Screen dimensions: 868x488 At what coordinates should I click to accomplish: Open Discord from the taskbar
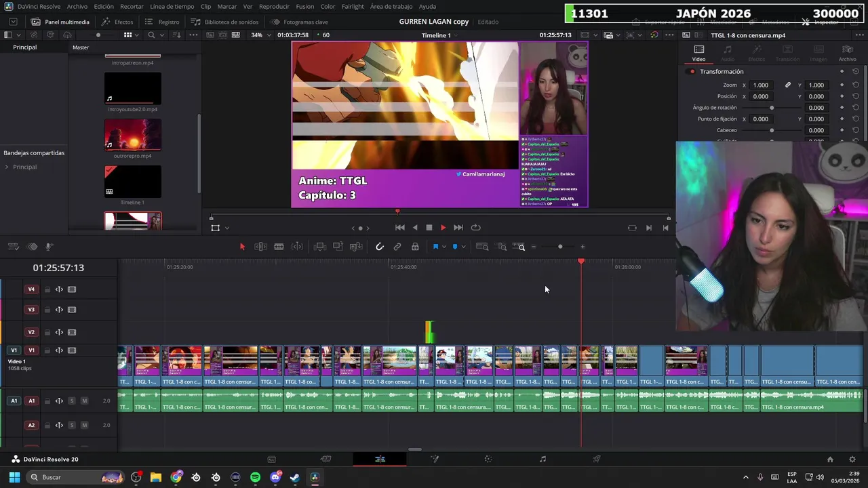pos(275,477)
